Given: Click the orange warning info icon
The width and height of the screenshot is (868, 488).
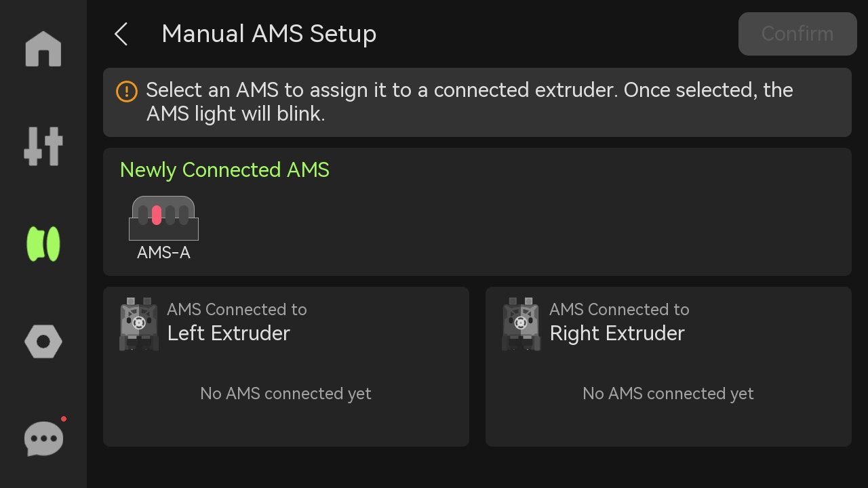Looking at the screenshot, I should [127, 91].
